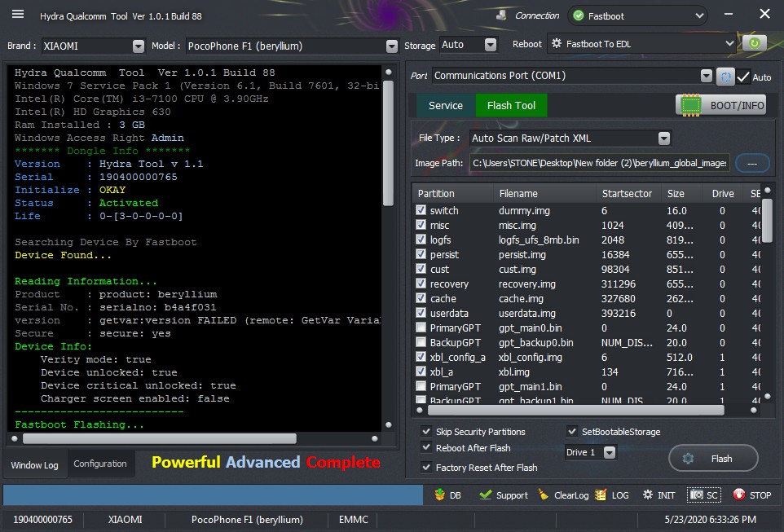Click the XIAOMI status bar entry
Image resolution: width=784 pixels, height=532 pixels.
(x=125, y=520)
